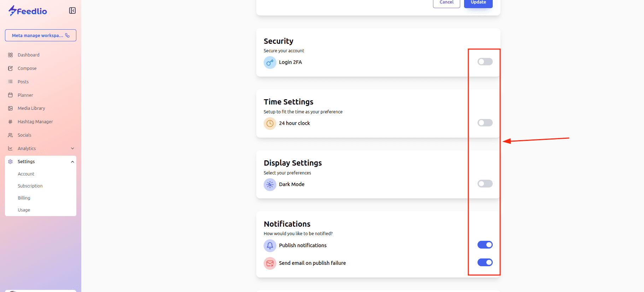Enable Dark Mode switch
The width and height of the screenshot is (644, 292).
[x=485, y=184]
